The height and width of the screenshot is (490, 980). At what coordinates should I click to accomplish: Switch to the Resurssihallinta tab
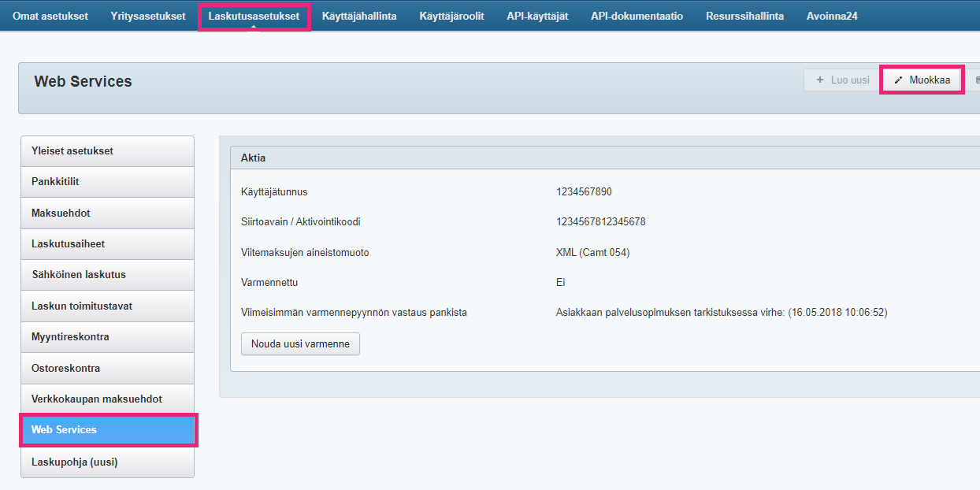click(x=744, y=17)
